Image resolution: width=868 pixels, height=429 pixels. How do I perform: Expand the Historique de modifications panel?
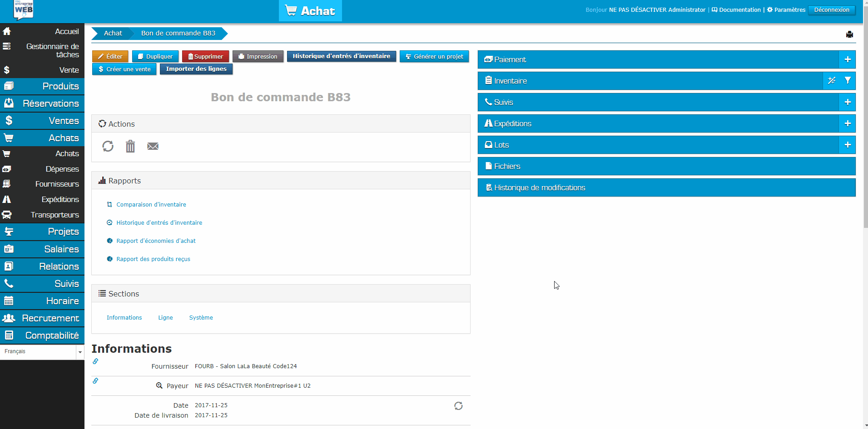(x=666, y=187)
